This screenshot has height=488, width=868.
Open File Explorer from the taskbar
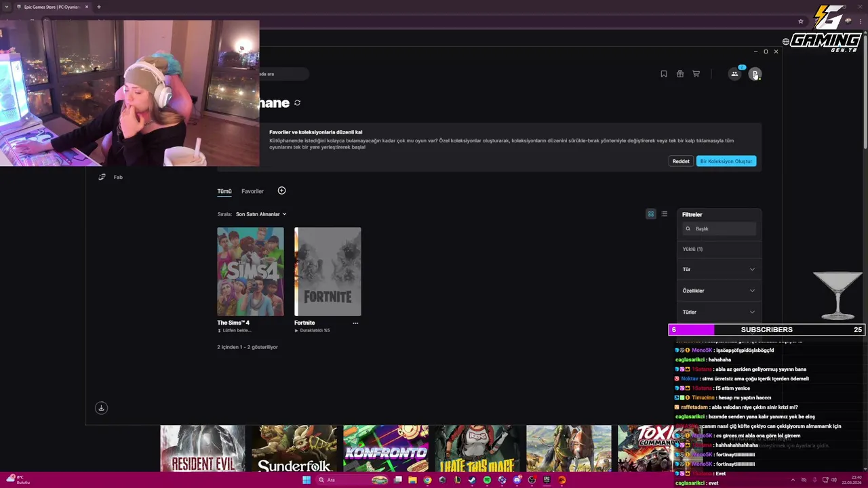412,480
